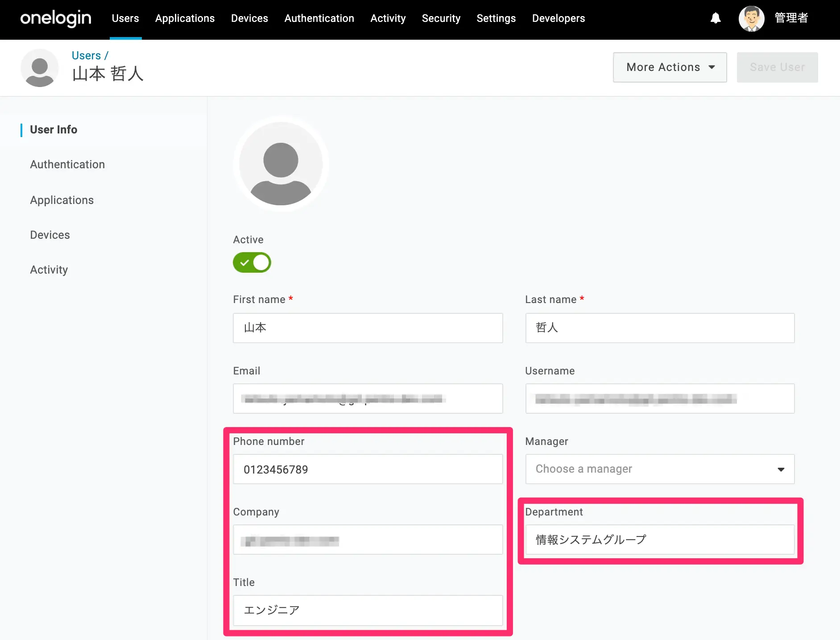Focus the Last name field containing 哲人

660,328
